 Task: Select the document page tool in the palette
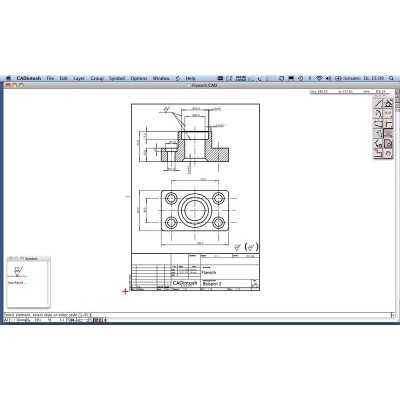(388, 144)
